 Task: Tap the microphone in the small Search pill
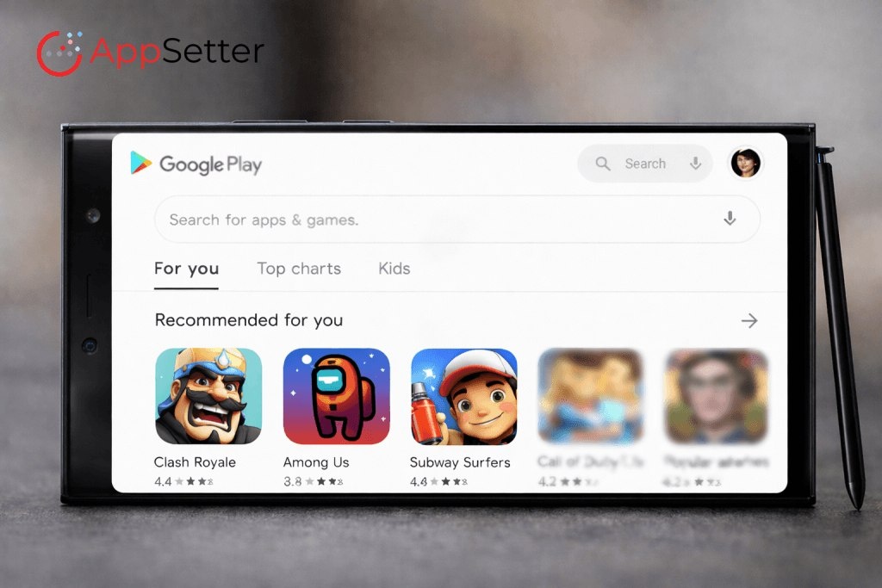click(x=695, y=164)
